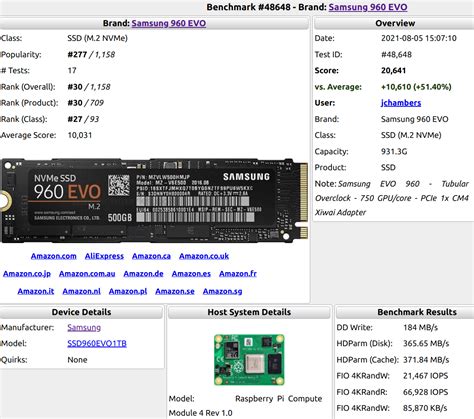Image resolution: width=474 pixels, height=419 pixels.
Task: Select the FIO 4KRandW value 21,467 IOPS
Action: tap(425, 376)
